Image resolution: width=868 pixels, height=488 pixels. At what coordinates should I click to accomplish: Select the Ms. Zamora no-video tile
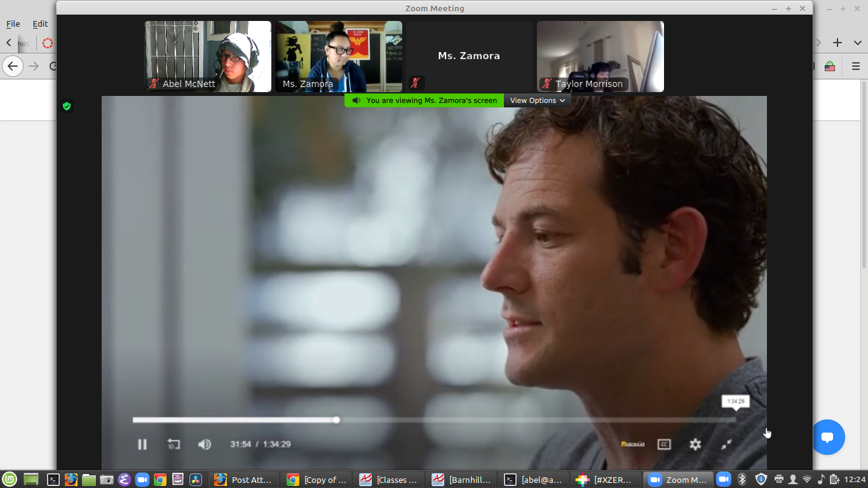(469, 57)
